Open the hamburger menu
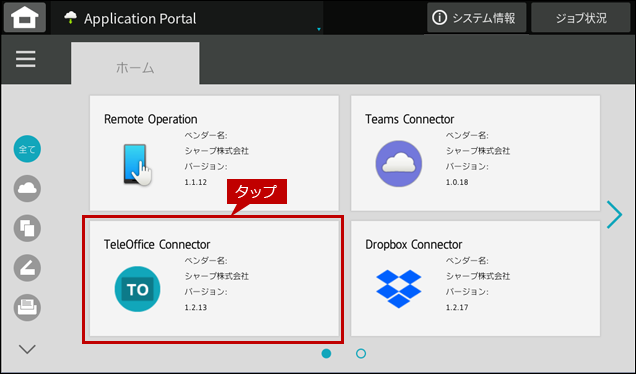Screen dimensions: 636x374 coord(26,59)
